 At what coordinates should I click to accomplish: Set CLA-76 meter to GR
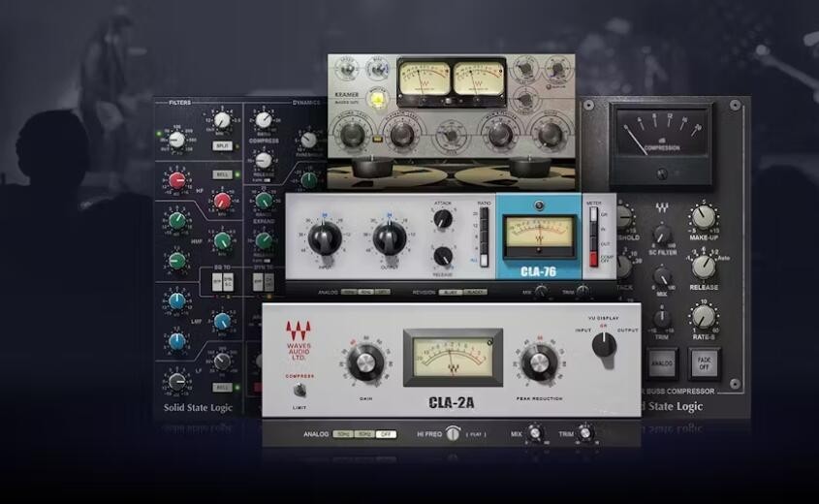(x=593, y=214)
